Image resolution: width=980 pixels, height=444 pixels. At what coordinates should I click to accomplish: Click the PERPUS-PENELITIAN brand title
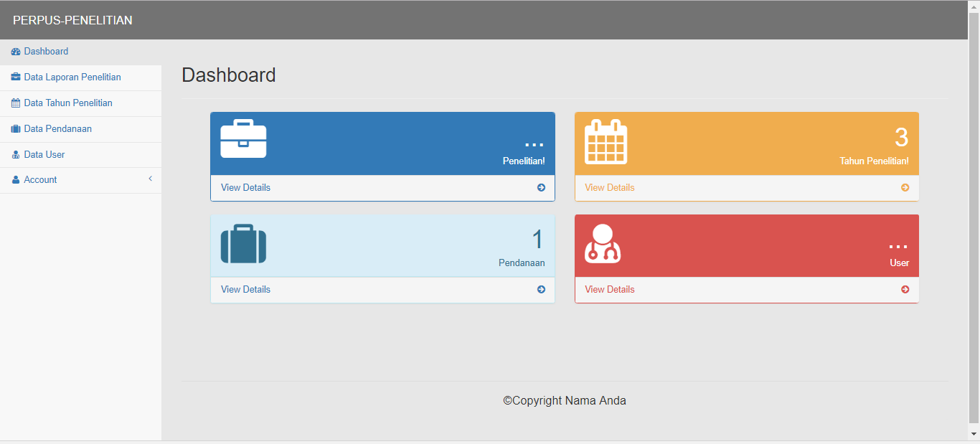(x=72, y=20)
